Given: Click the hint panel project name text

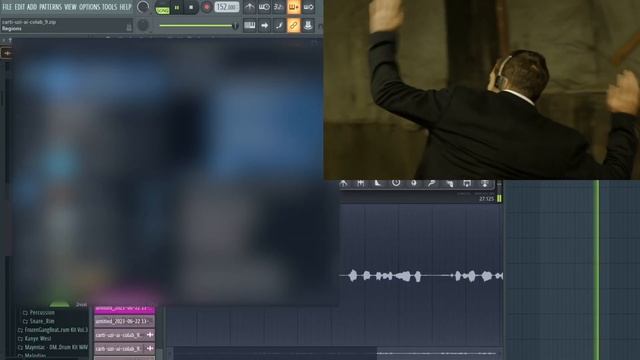Looking at the screenshot, I should point(29,22).
